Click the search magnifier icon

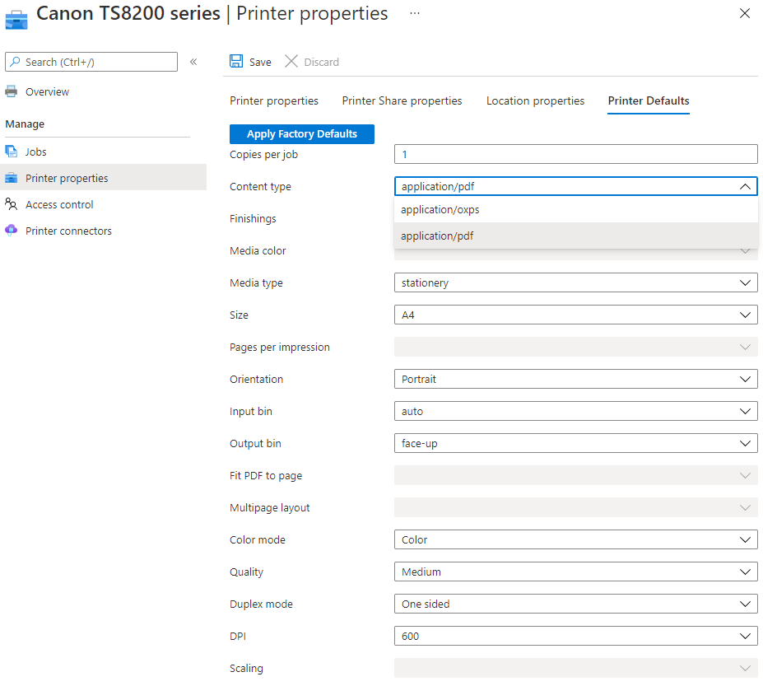15,62
